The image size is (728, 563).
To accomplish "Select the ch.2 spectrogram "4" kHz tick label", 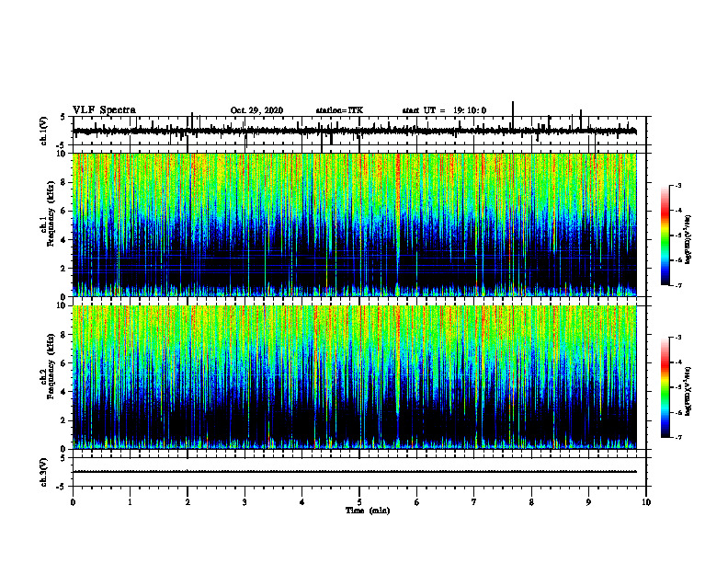I will (64, 392).
